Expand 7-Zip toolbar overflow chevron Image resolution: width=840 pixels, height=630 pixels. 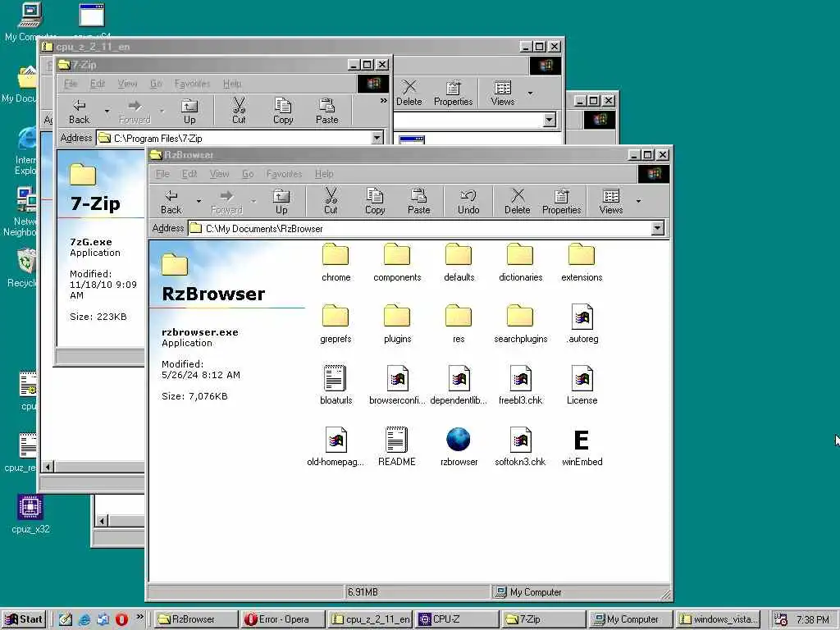(x=384, y=100)
